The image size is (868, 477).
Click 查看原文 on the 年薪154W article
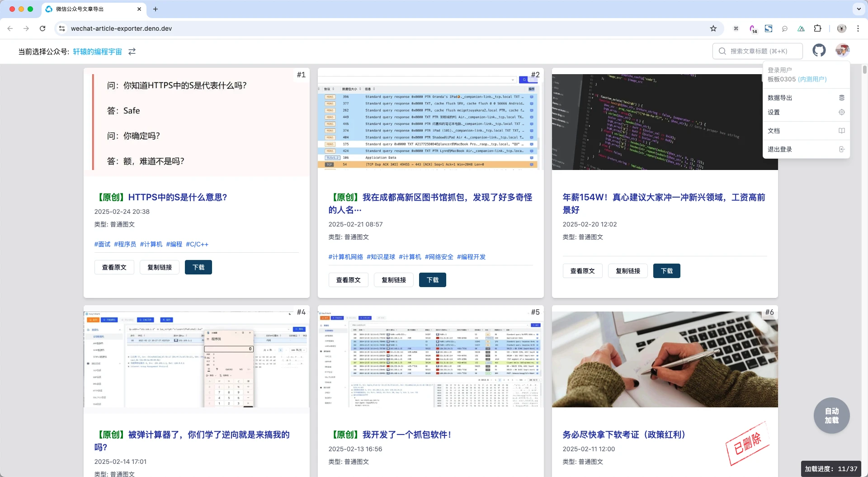click(582, 271)
